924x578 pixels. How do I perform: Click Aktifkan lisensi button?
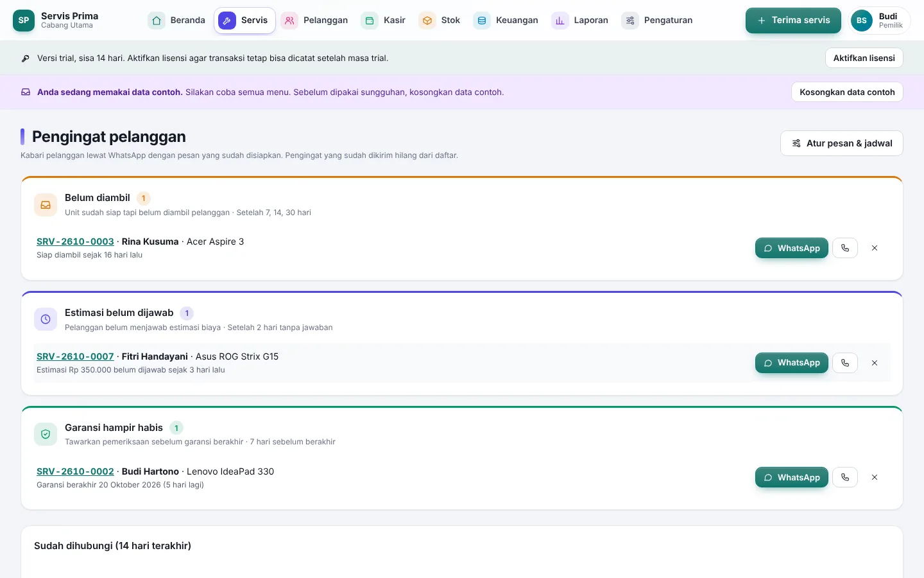[864, 58]
